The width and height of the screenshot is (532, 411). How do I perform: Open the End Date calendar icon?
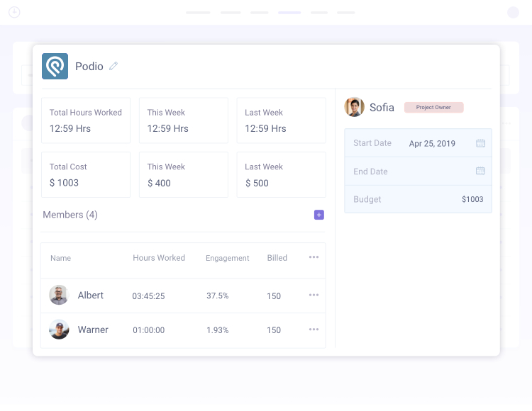click(480, 171)
